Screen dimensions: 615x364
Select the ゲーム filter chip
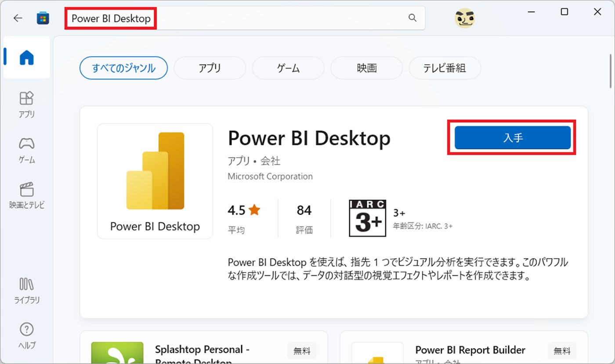[288, 68]
